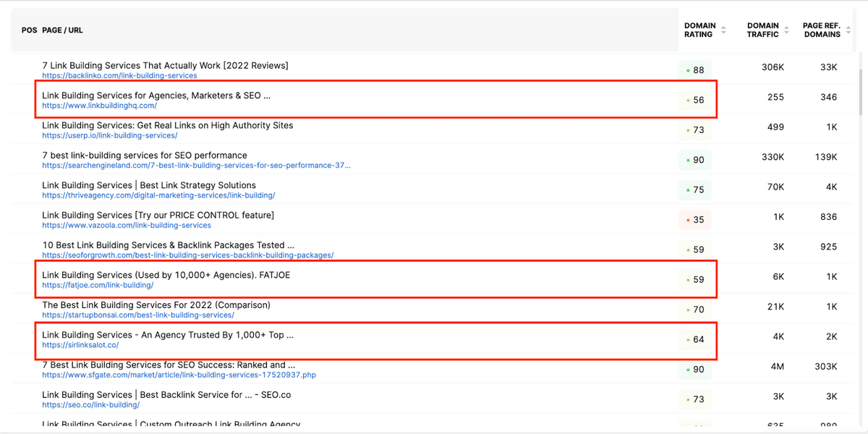The height and width of the screenshot is (434, 868).
Task: Select the FATJOE Link Building Services title
Action: click(166, 275)
